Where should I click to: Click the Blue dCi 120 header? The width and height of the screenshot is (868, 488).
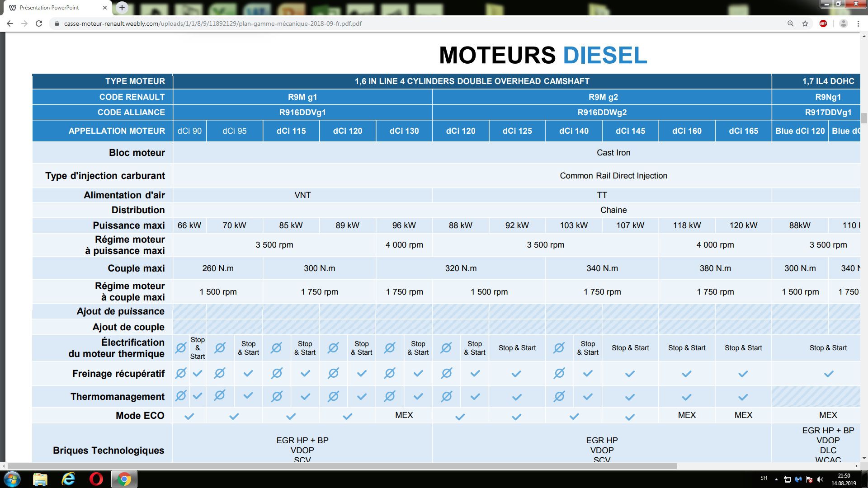click(800, 131)
